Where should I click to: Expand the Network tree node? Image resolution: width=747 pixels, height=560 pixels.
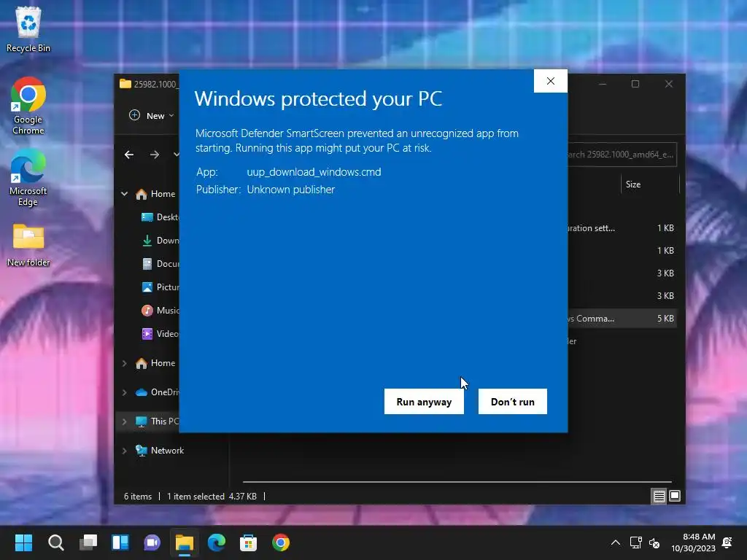pos(124,451)
